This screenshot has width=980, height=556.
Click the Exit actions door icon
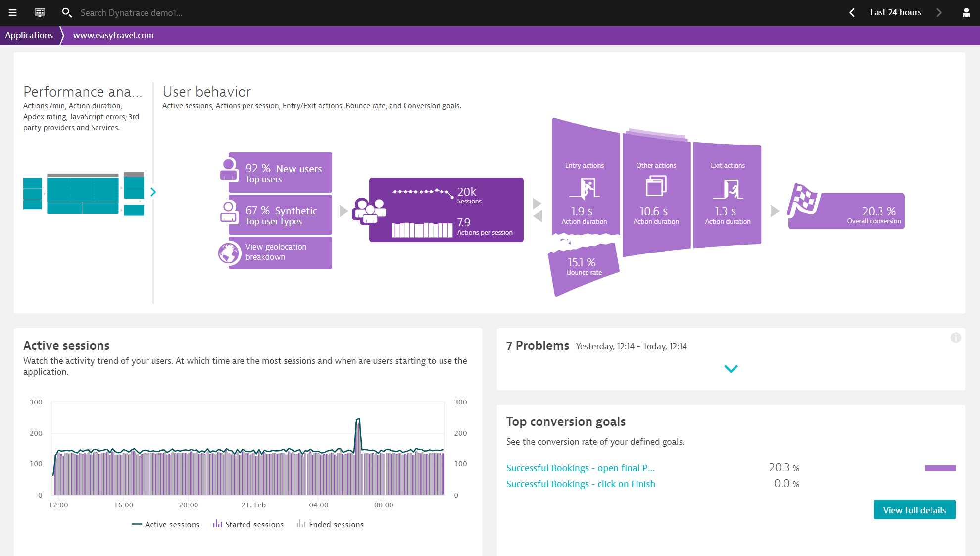[729, 189]
